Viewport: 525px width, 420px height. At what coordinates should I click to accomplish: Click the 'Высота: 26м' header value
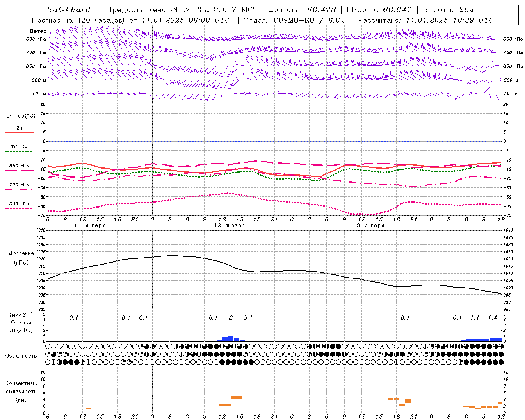(448, 10)
